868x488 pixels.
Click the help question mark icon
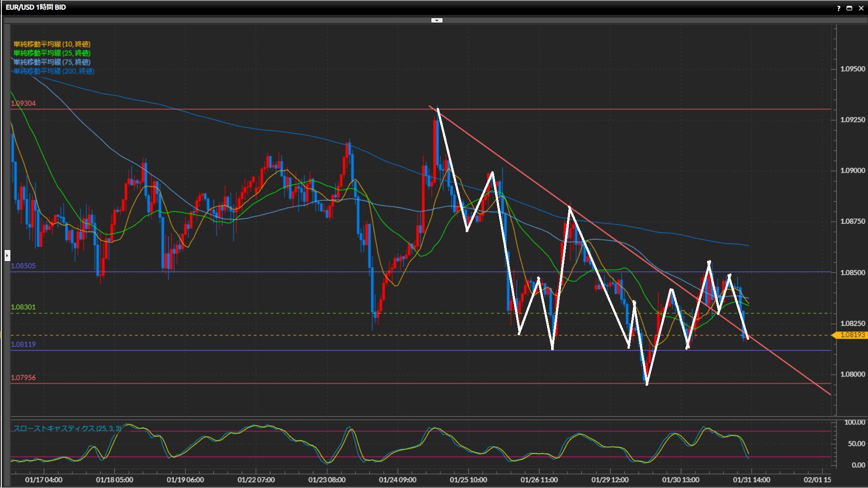839,8
